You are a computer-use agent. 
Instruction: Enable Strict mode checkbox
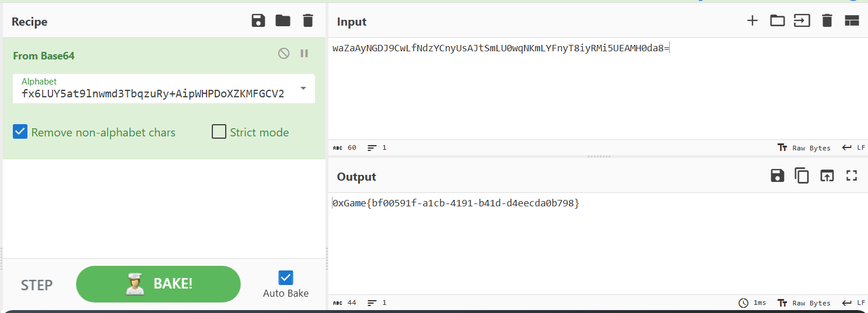click(x=219, y=132)
